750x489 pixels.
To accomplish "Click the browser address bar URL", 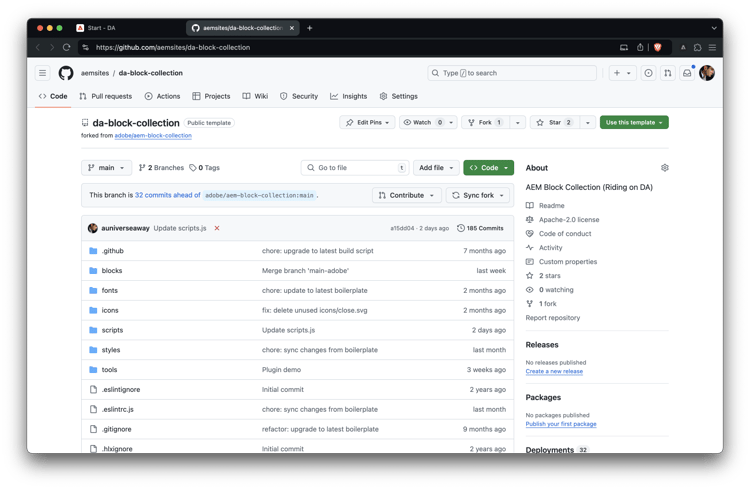I will pos(173,47).
